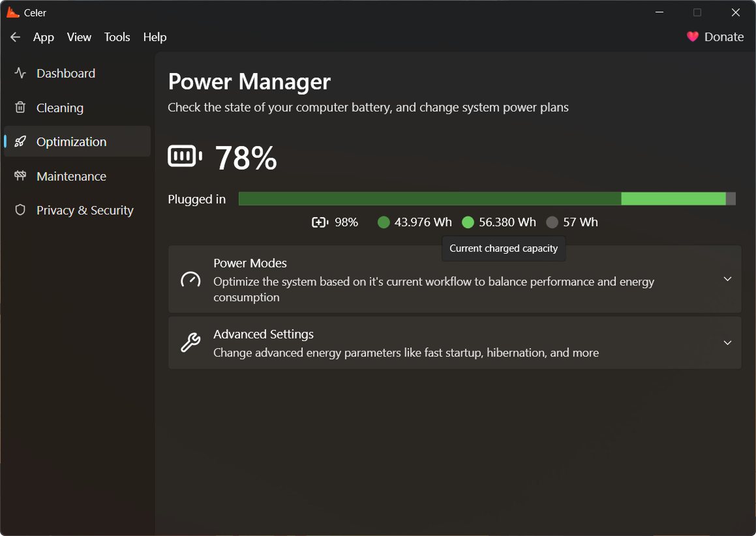Click the Privacy & Security shield icon
This screenshot has height=536, width=756.
20,210
